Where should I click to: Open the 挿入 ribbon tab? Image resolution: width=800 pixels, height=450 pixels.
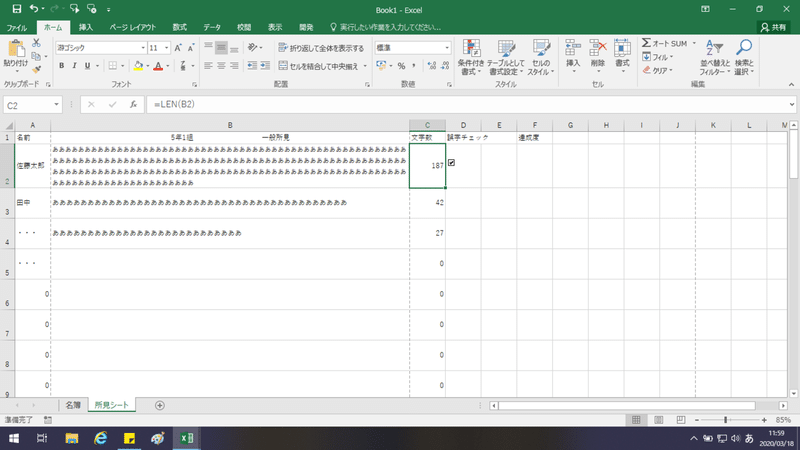tap(86, 27)
